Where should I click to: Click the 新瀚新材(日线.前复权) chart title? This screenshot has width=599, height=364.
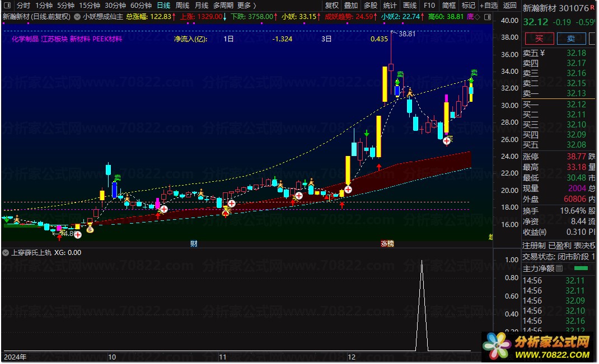[37, 17]
